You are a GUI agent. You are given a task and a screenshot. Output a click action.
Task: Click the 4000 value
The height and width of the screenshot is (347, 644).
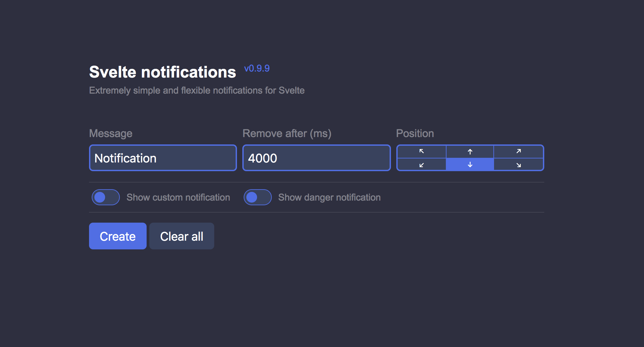262,158
